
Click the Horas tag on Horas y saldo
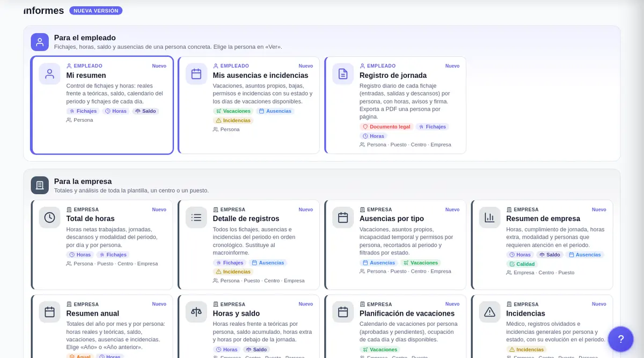pos(226,349)
